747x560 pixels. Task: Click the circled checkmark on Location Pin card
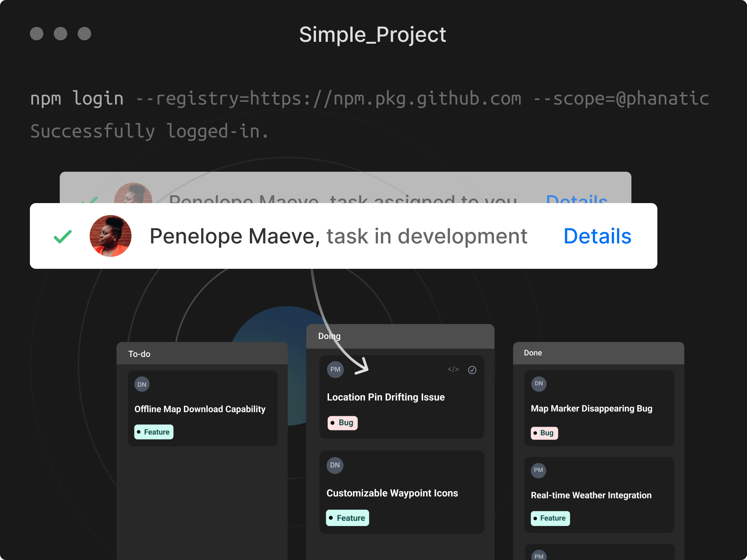point(472,370)
